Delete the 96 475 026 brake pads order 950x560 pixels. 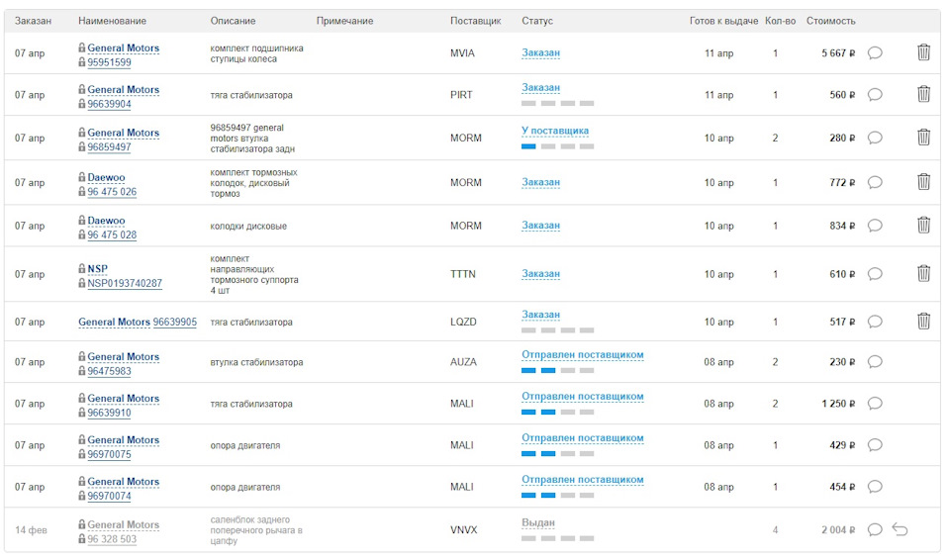tap(923, 182)
